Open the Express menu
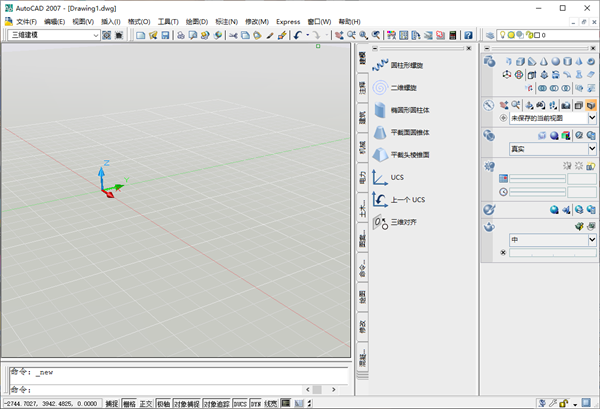The height and width of the screenshot is (409, 600). pyautogui.click(x=287, y=21)
